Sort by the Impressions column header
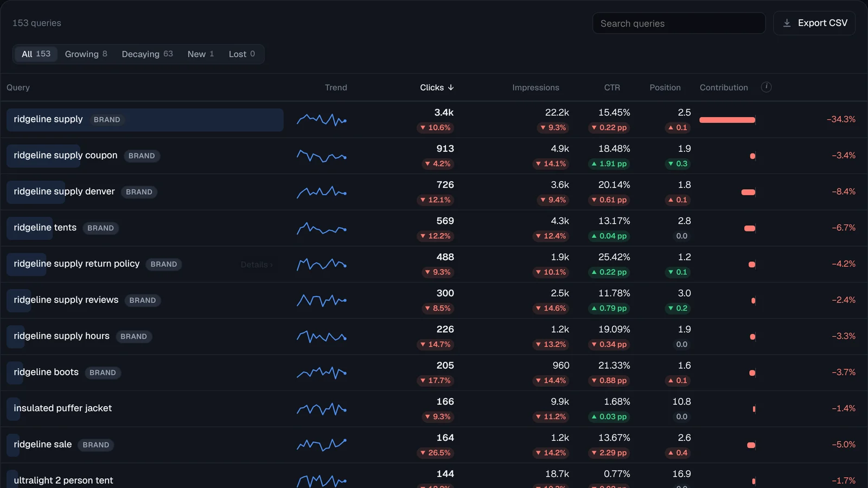 tap(535, 87)
